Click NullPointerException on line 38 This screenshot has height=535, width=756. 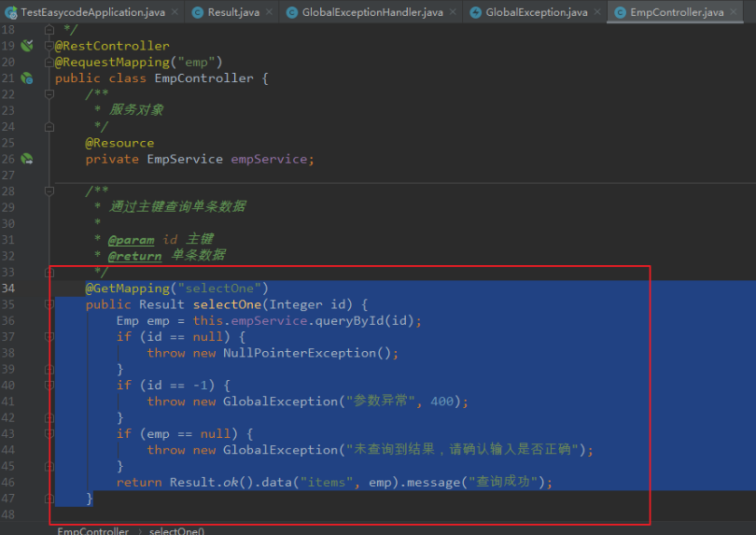[299, 353]
